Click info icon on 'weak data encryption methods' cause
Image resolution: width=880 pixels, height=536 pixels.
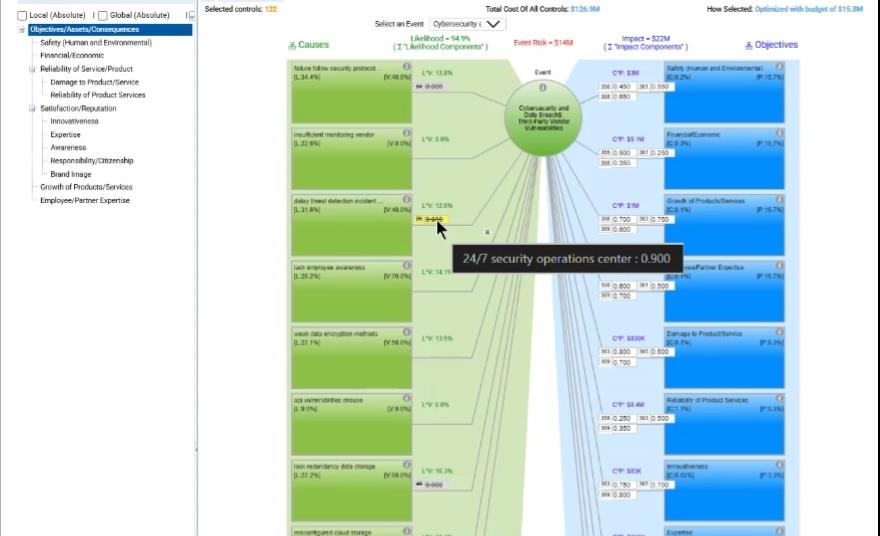407,332
